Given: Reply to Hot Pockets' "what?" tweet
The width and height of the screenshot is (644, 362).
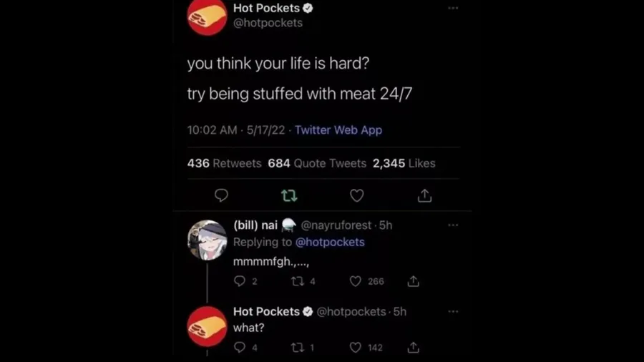Looking at the screenshot, I should (240, 348).
